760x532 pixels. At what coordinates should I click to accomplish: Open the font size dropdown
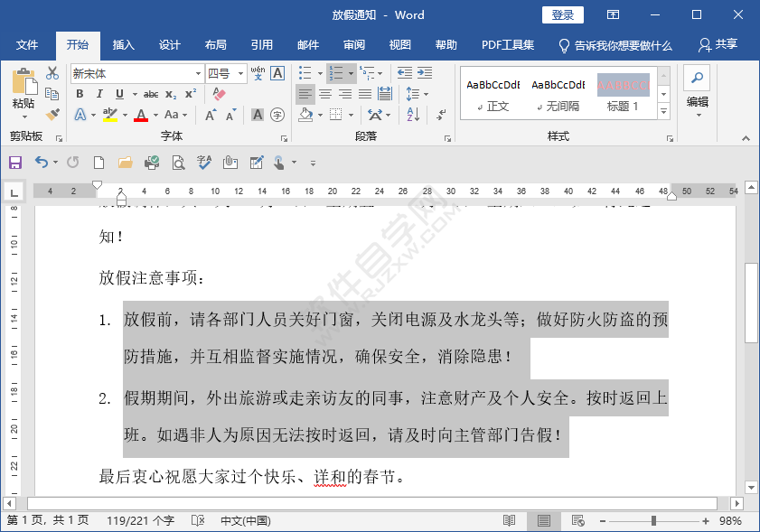[240, 74]
